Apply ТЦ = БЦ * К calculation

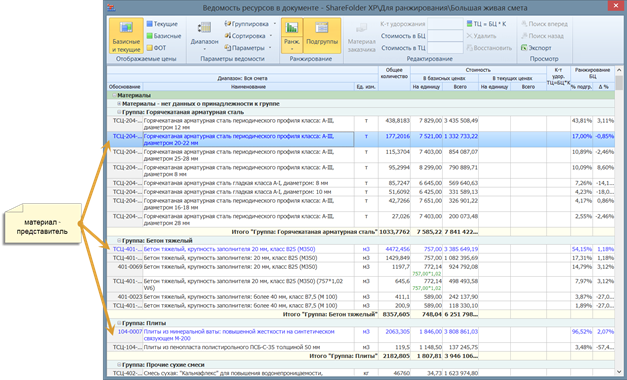click(x=486, y=24)
